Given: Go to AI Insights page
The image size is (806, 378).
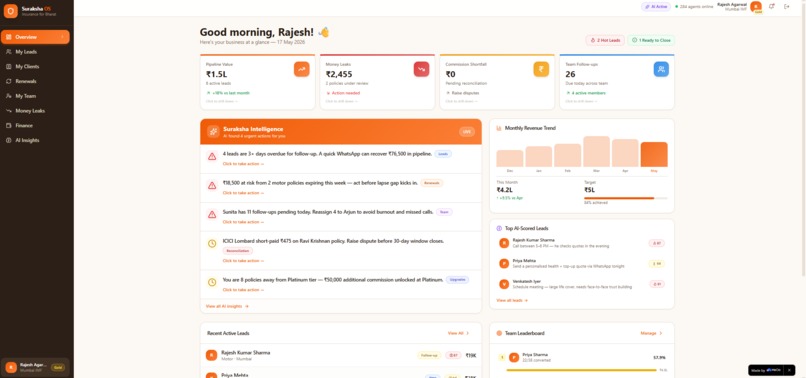Looking at the screenshot, I should (35, 140).
